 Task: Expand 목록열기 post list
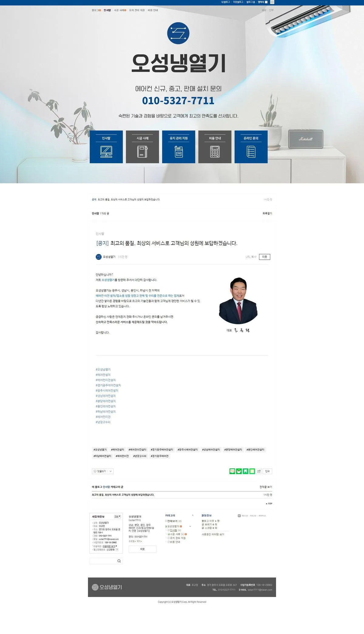pos(267,213)
